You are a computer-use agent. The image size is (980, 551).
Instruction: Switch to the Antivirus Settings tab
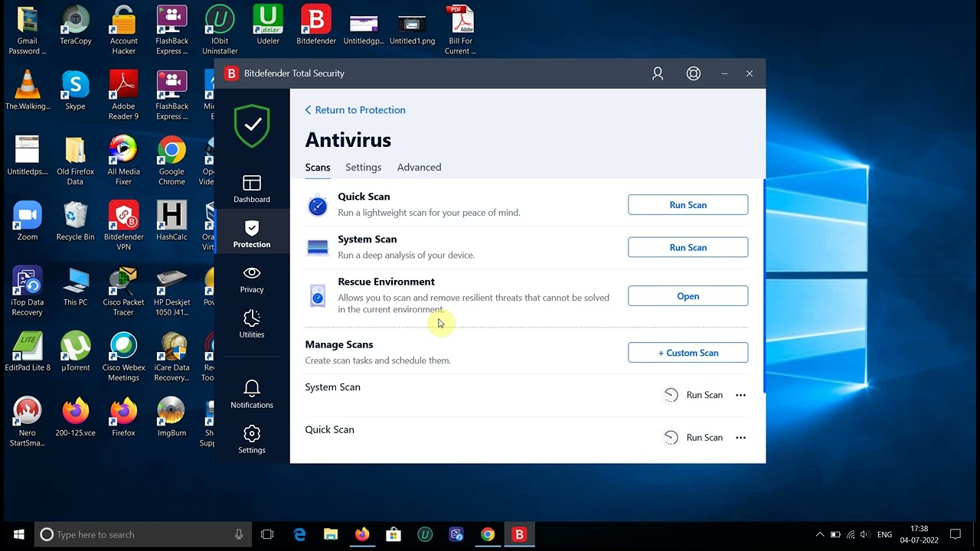(x=363, y=168)
